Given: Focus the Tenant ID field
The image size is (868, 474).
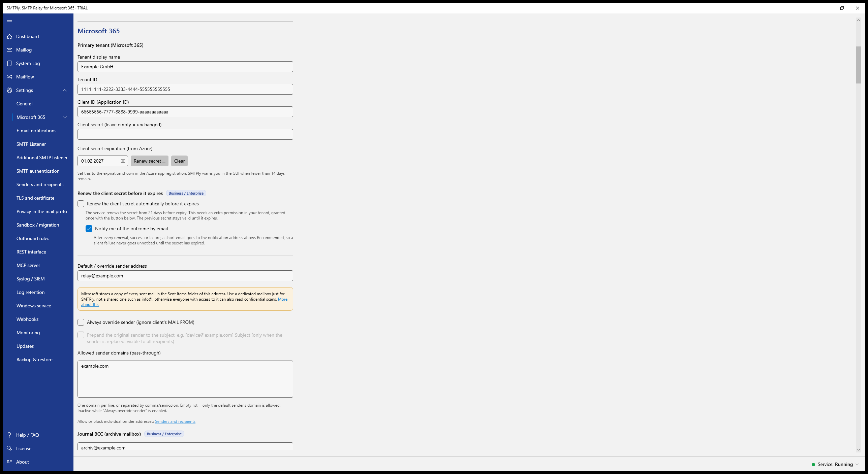Looking at the screenshot, I should click(x=185, y=89).
